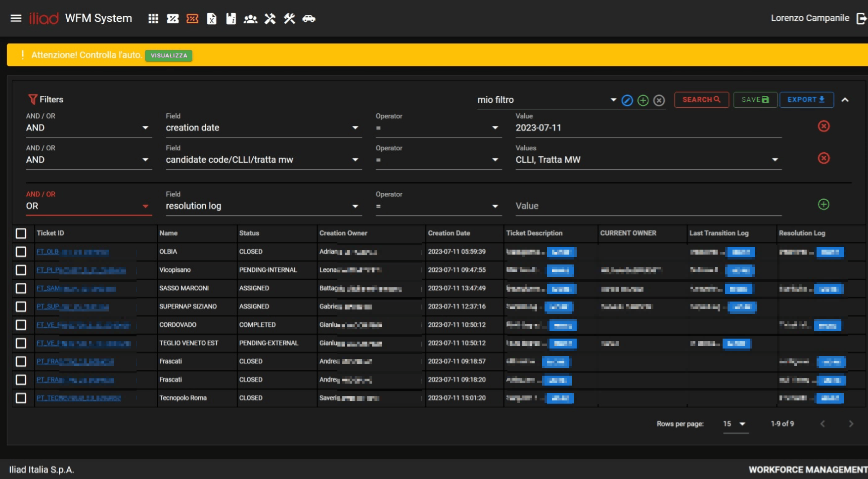This screenshot has width=868, height=479.
Task: Go to previous results page arrow
Action: [822, 424]
